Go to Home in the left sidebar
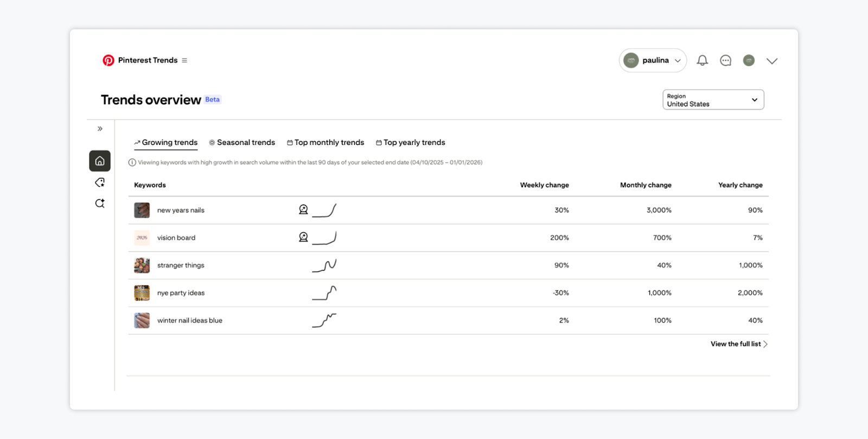The width and height of the screenshot is (868, 439). 100,161
